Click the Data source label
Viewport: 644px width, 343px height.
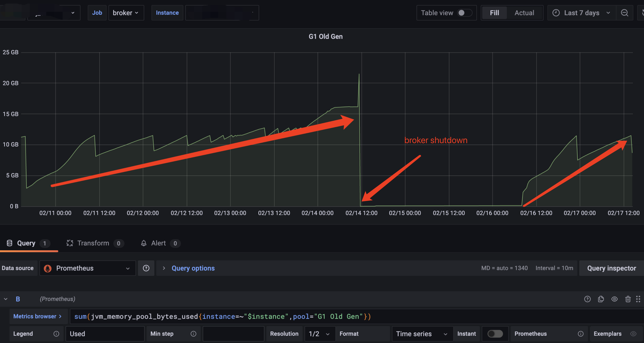(x=18, y=268)
